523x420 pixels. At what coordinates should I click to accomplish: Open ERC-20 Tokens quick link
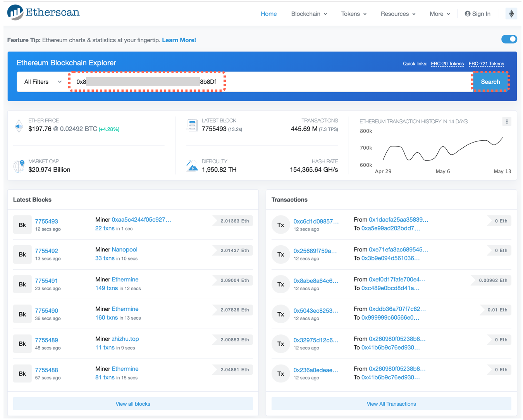(447, 64)
